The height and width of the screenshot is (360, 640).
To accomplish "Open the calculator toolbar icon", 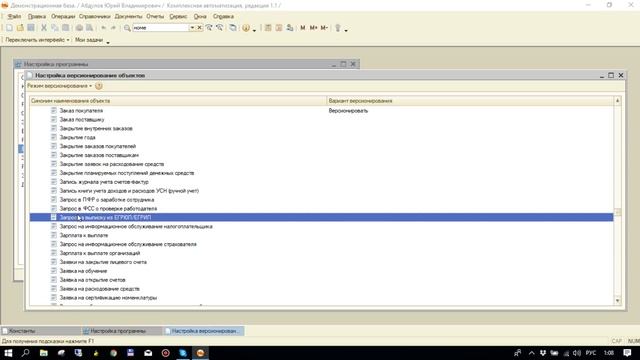I will click(x=268, y=28).
